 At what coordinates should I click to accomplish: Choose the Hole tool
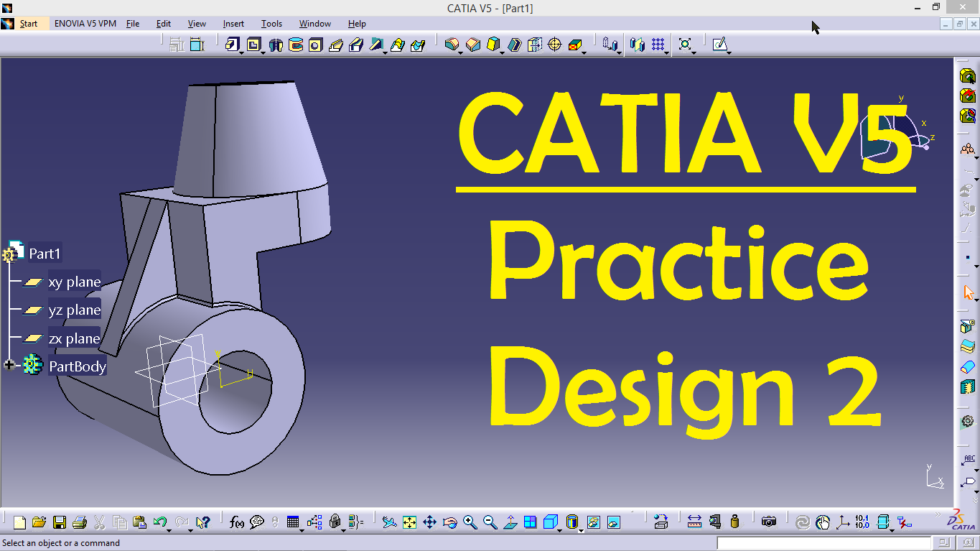[x=315, y=45]
